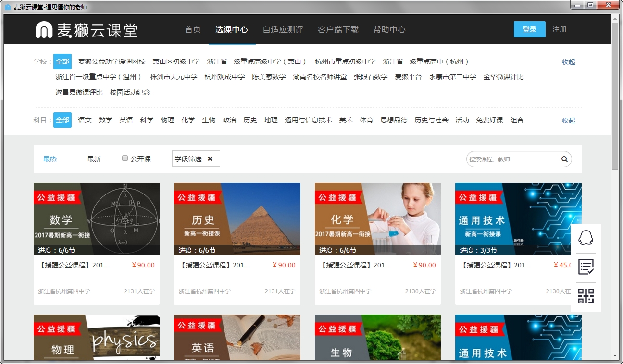Remove the 学段筛选 filter via its X icon
This screenshot has height=364, width=623.
click(x=210, y=158)
